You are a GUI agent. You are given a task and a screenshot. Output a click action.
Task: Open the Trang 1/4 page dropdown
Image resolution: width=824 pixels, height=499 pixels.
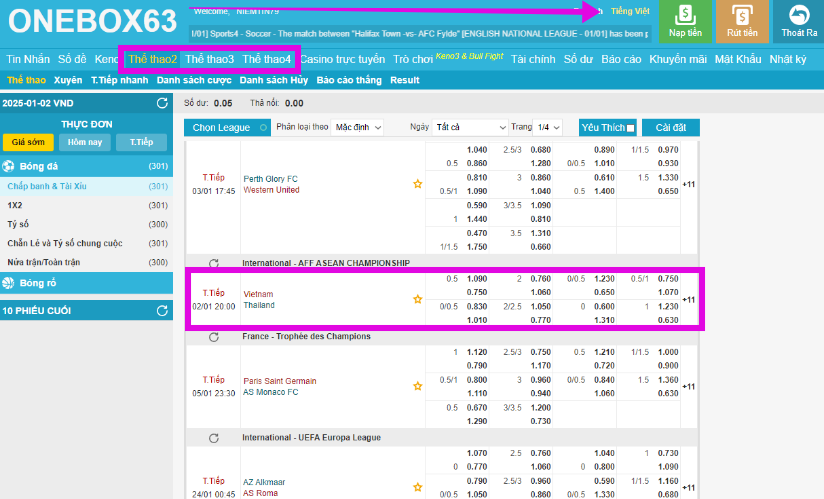pos(548,127)
